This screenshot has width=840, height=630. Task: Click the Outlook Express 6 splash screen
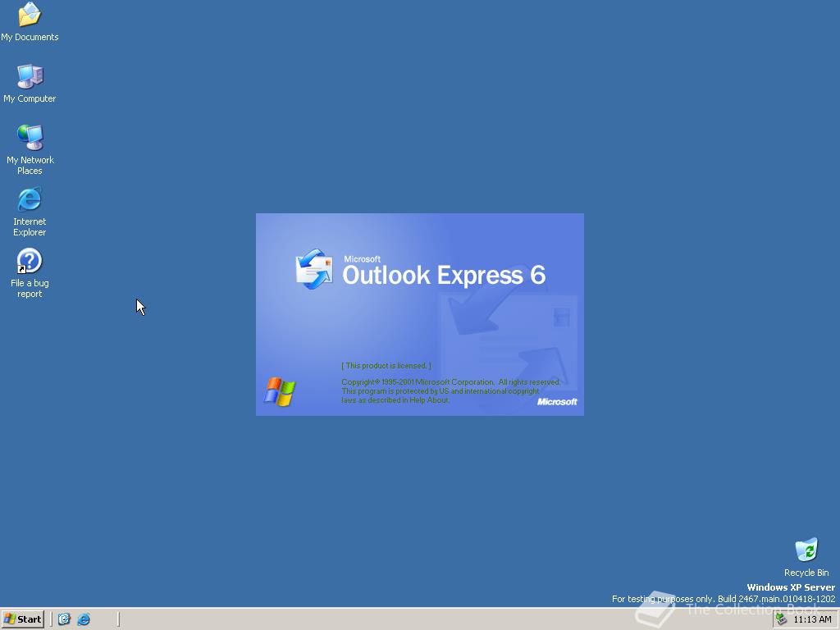click(419, 314)
